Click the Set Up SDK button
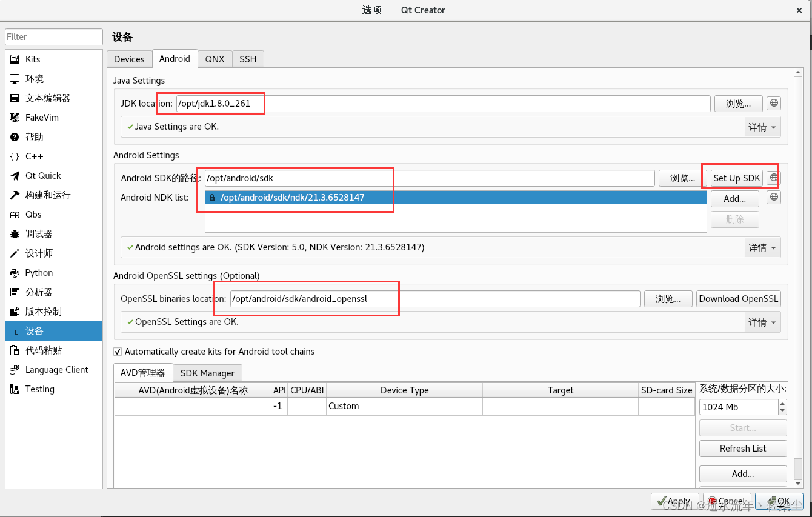Image resolution: width=812 pixels, height=517 pixels. pos(736,178)
